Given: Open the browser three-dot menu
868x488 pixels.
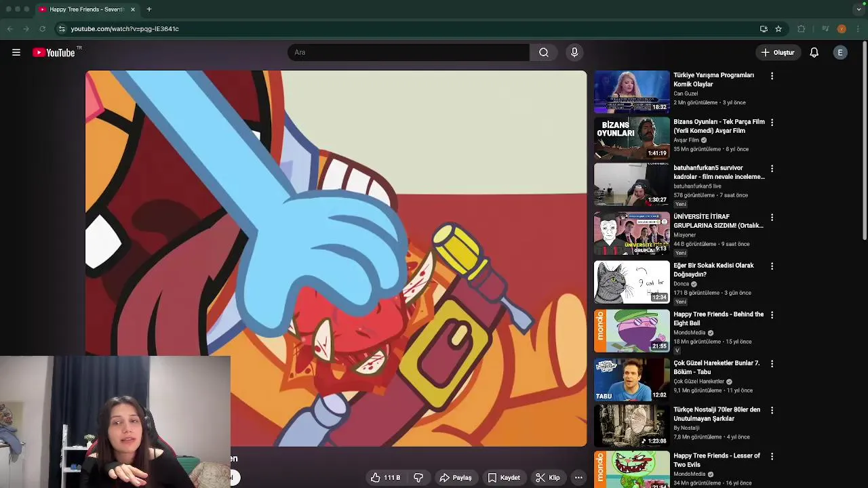Looking at the screenshot, I should tap(858, 28).
